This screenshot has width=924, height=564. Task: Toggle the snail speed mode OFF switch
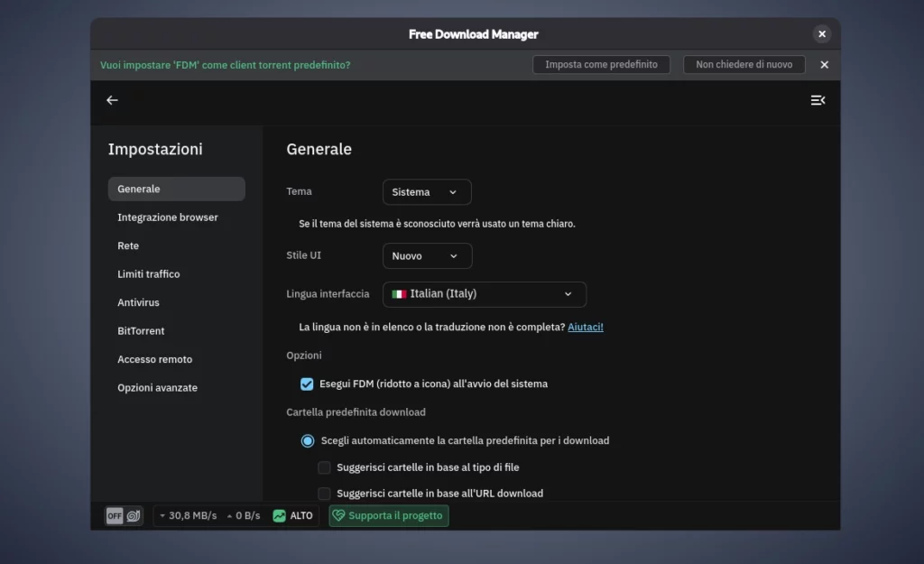[x=124, y=515]
